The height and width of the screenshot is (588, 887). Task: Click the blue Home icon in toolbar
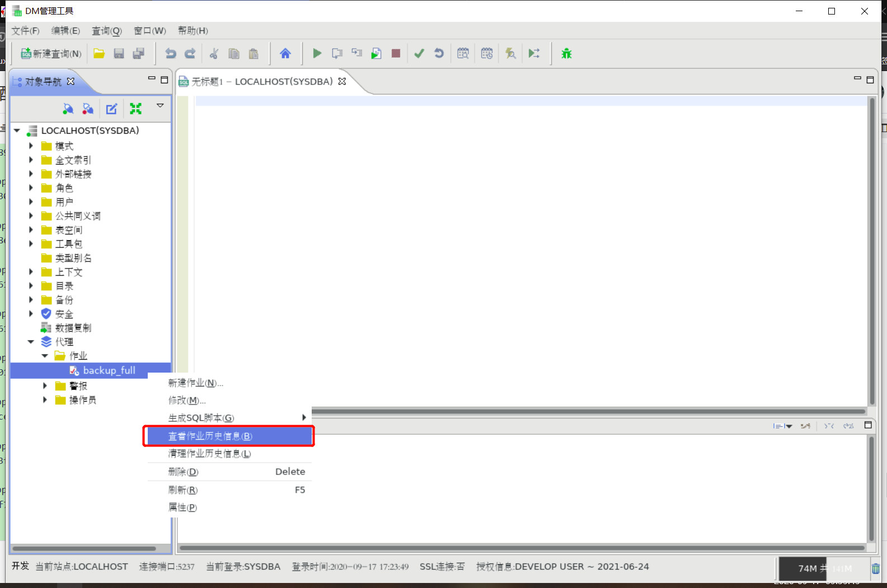pos(285,54)
